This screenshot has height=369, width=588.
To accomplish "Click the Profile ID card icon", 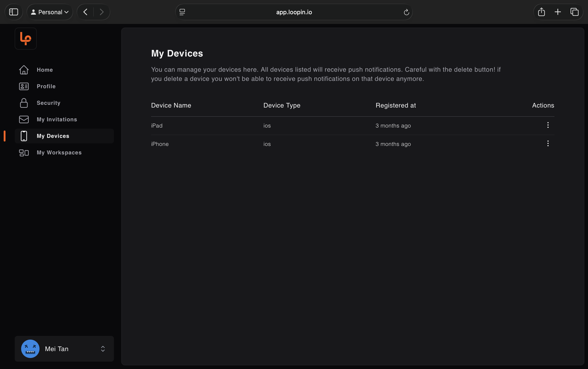I will click(x=24, y=86).
